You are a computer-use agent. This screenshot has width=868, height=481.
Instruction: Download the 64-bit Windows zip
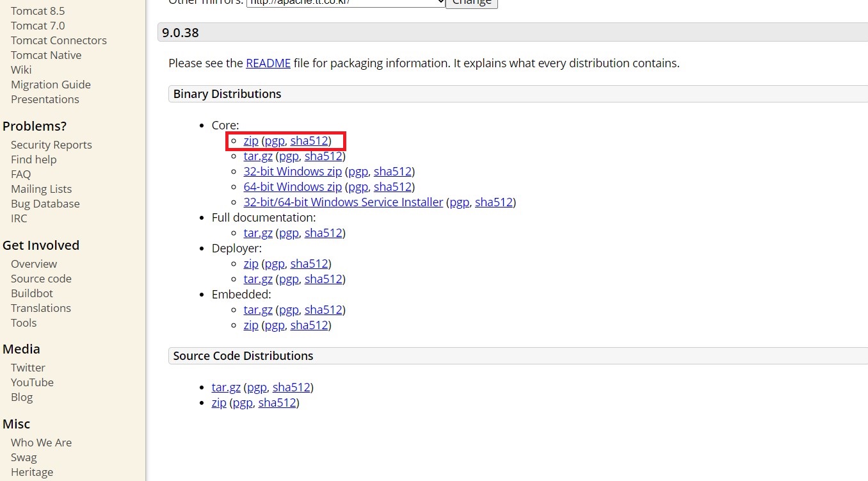(293, 187)
